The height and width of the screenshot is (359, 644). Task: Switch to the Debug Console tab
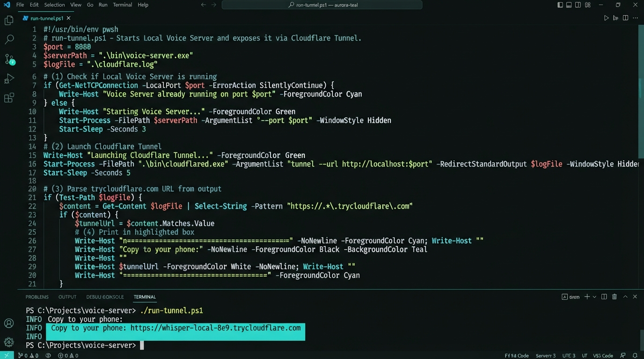(x=105, y=297)
